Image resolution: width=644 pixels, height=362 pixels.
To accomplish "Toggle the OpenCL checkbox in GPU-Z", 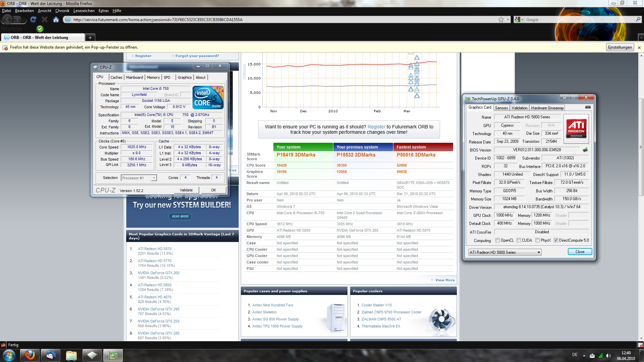I will pyautogui.click(x=497, y=240).
